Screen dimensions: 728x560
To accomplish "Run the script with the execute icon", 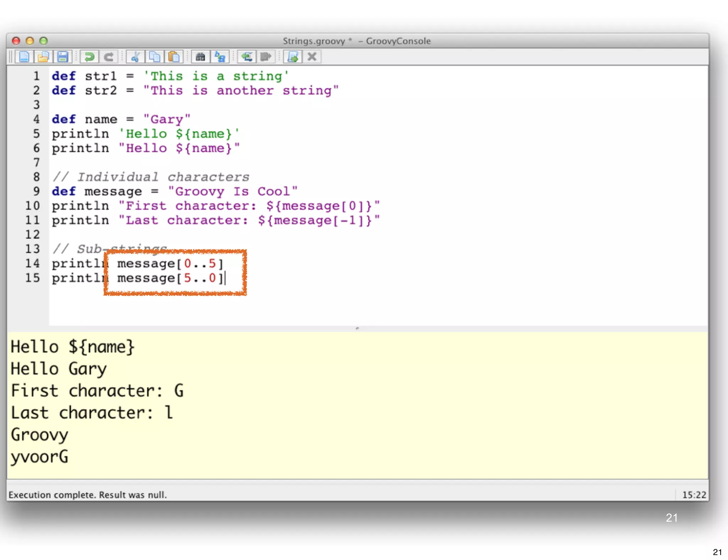I will [293, 57].
